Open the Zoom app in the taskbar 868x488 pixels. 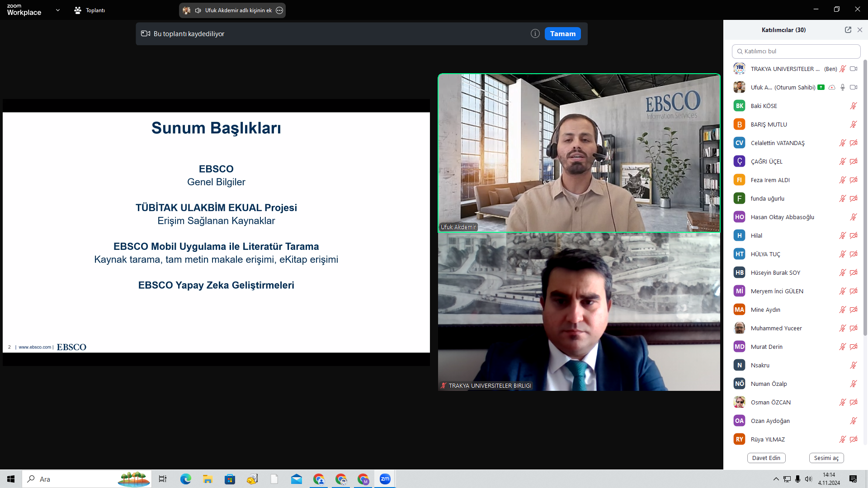[385, 479]
